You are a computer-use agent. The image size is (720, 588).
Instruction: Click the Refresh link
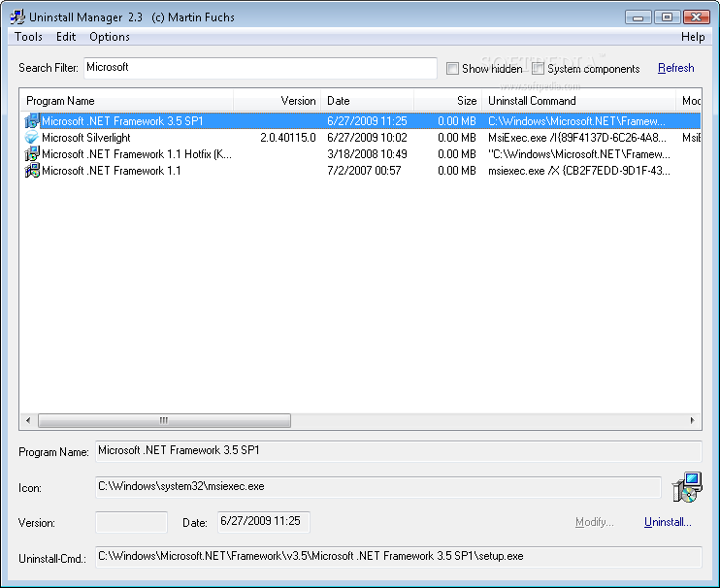(x=675, y=68)
